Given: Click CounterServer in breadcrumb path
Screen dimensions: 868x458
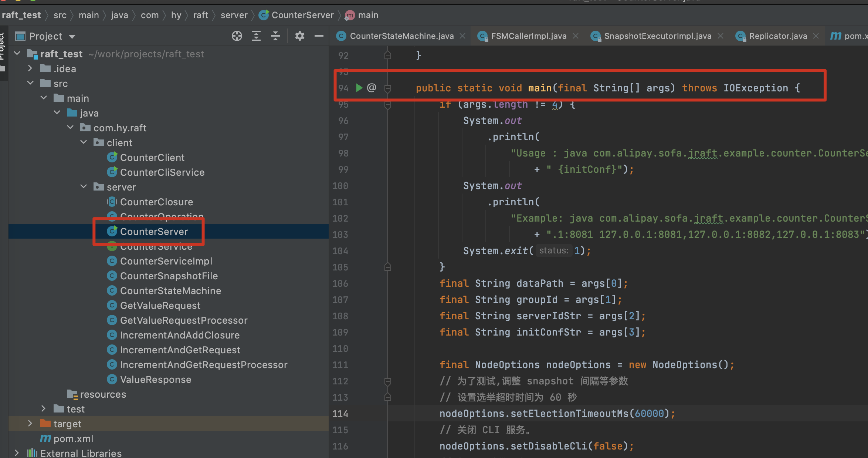Looking at the screenshot, I should [302, 15].
